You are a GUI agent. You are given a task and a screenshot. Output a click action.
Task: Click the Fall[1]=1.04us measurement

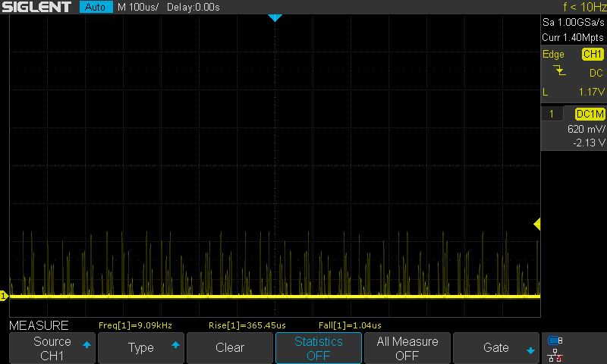click(350, 325)
